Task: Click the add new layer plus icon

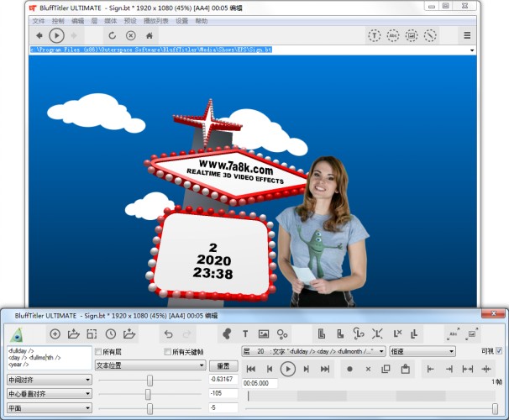Action: click(55, 333)
